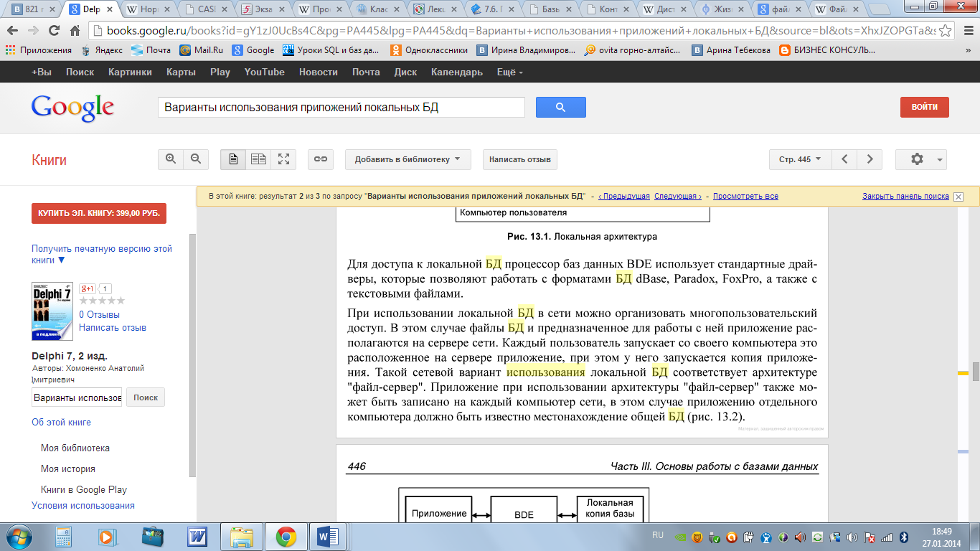Open the settings gear dropdown
The width and height of the screenshot is (980, 551).
[921, 159]
